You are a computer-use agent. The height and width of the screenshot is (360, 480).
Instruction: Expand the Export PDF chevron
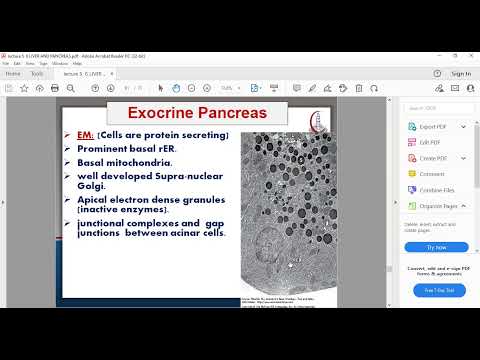tap(463, 127)
